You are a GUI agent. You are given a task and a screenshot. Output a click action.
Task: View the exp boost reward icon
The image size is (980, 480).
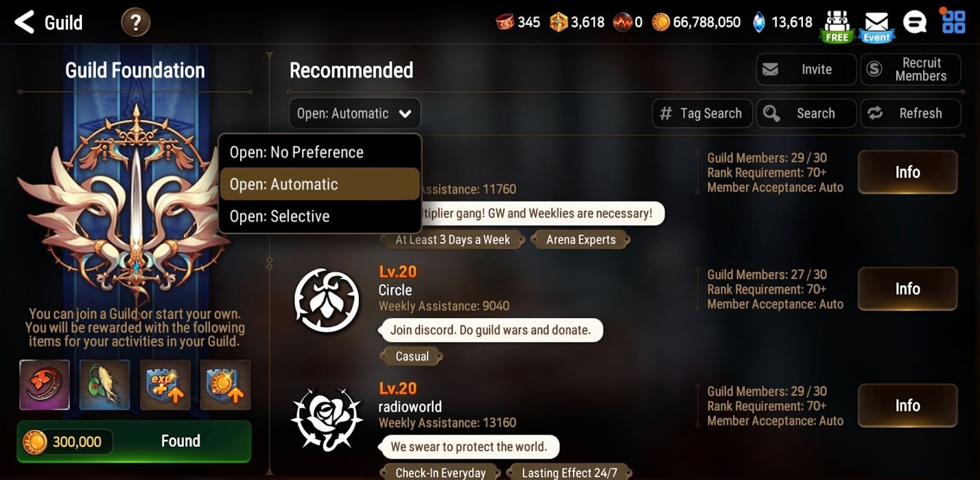pos(165,384)
